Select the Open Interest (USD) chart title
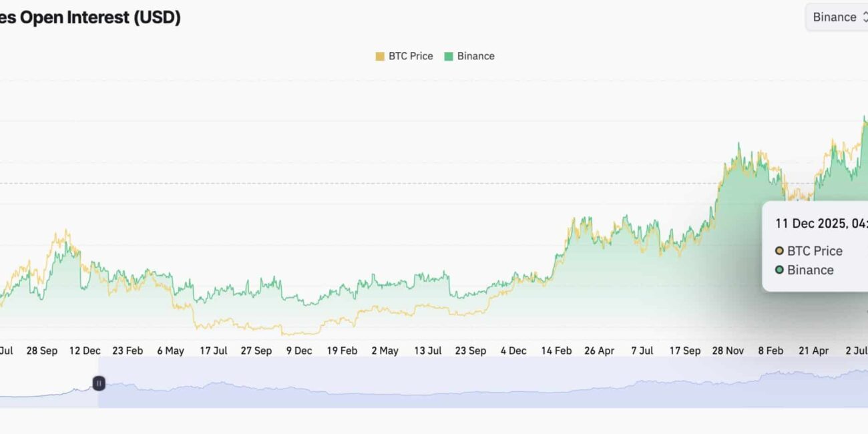868x434 pixels. (90, 17)
